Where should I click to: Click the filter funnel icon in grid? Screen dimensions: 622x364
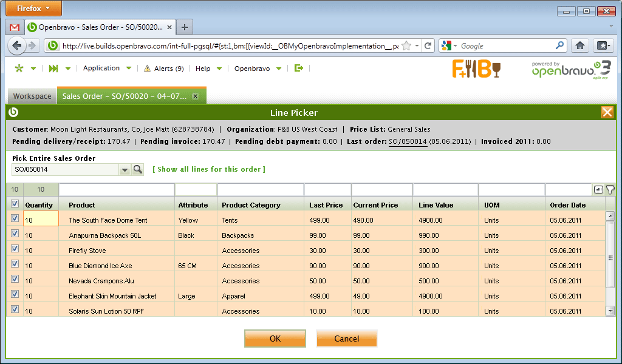[x=610, y=190]
